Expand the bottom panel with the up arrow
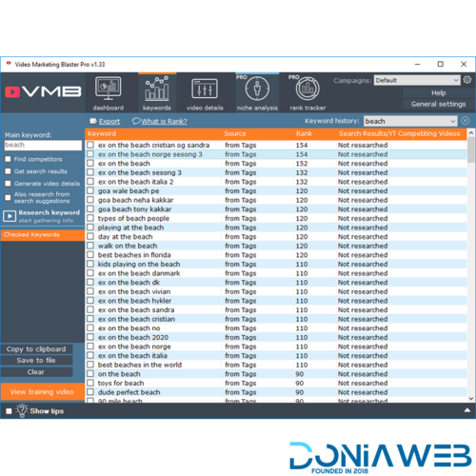The image size is (476, 476). pyautogui.click(x=467, y=410)
